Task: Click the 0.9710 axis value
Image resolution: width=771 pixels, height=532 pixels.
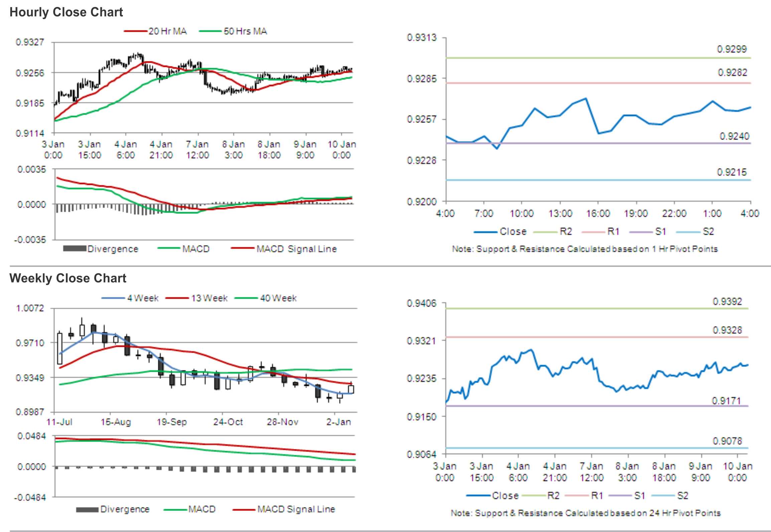Action: click(x=30, y=343)
